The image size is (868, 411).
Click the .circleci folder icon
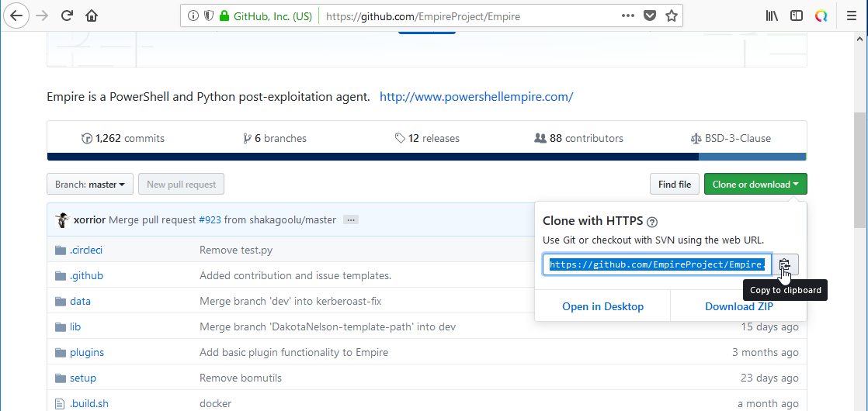click(x=61, y=250)
